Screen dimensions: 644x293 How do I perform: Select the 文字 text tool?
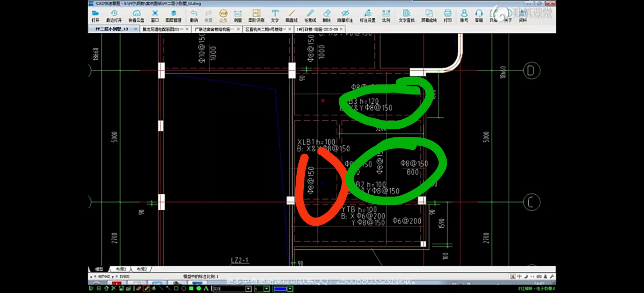tap(275, 16)
